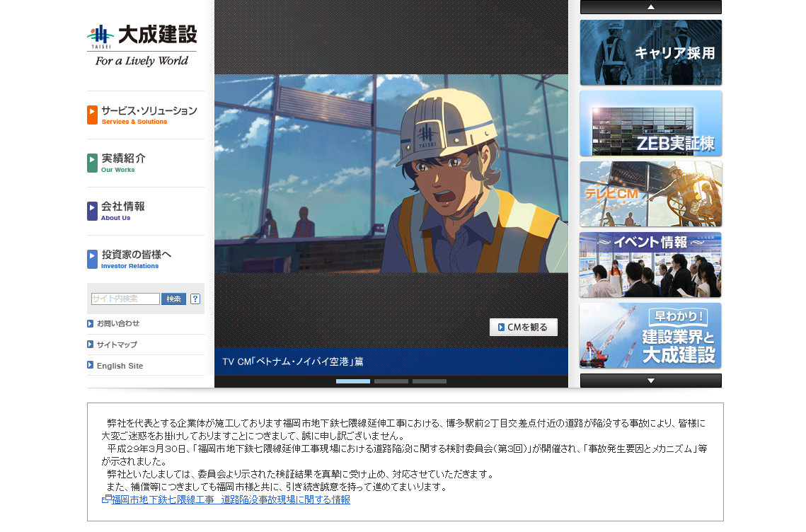The image size is (806, 532).
Task: Click the arrow icon beside お問い合わせ
Action: [x=90, y=324]
